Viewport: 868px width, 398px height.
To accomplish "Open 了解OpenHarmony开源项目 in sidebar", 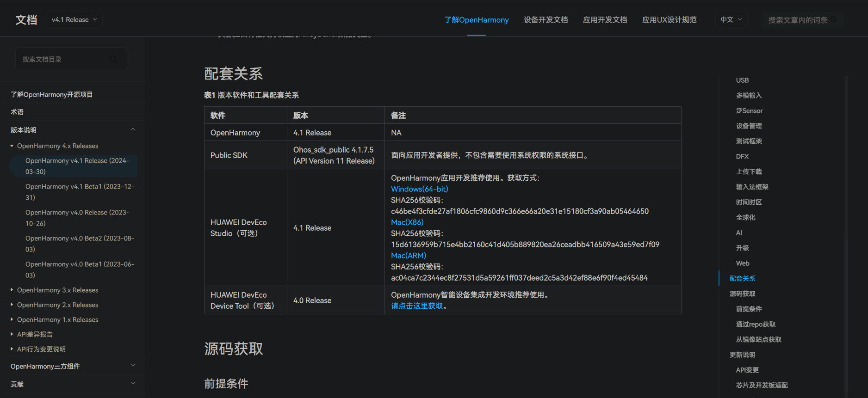I will point(52,94).
